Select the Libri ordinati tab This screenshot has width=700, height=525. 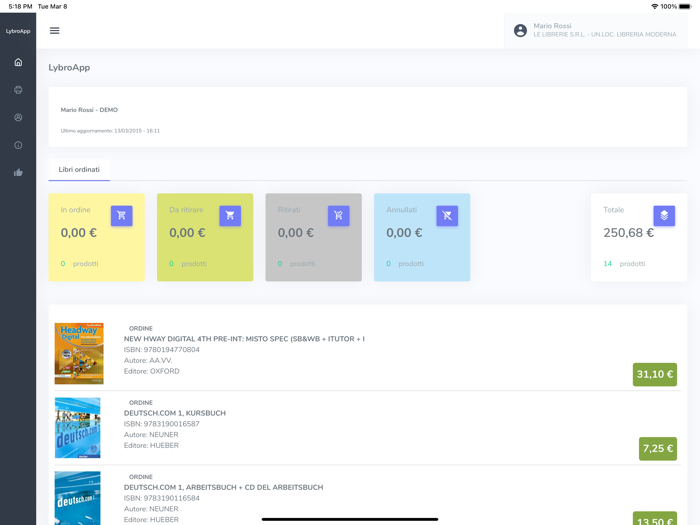(x=79, y=170)
